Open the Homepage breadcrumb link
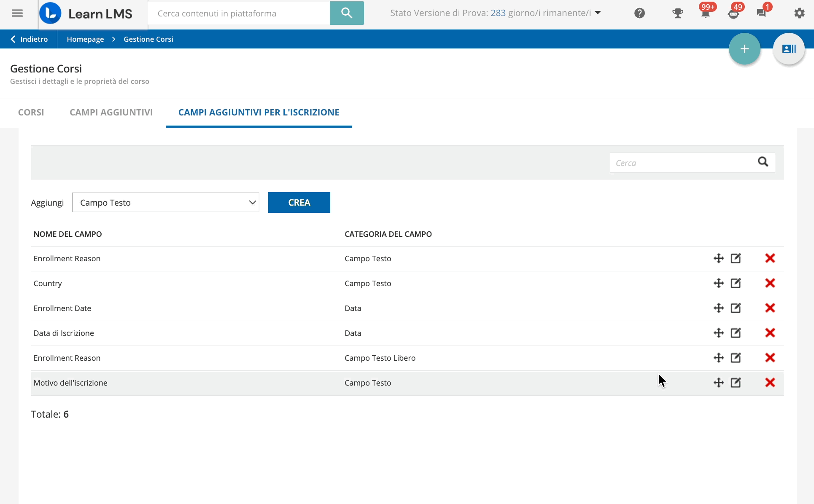Image resolution: width=814 pixels, height=504 pixels. [85, 39]
